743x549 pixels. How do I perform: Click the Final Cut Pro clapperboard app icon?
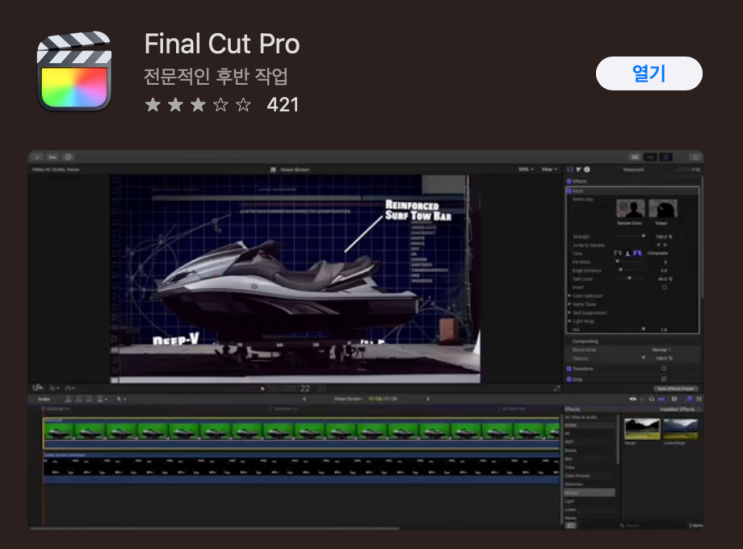(74, 71)
